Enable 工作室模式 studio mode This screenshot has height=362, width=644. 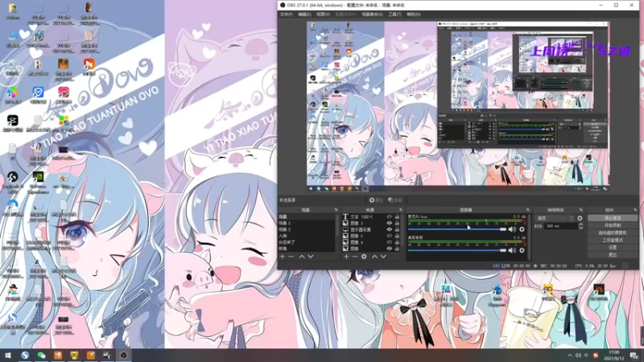tap(613, 240)
